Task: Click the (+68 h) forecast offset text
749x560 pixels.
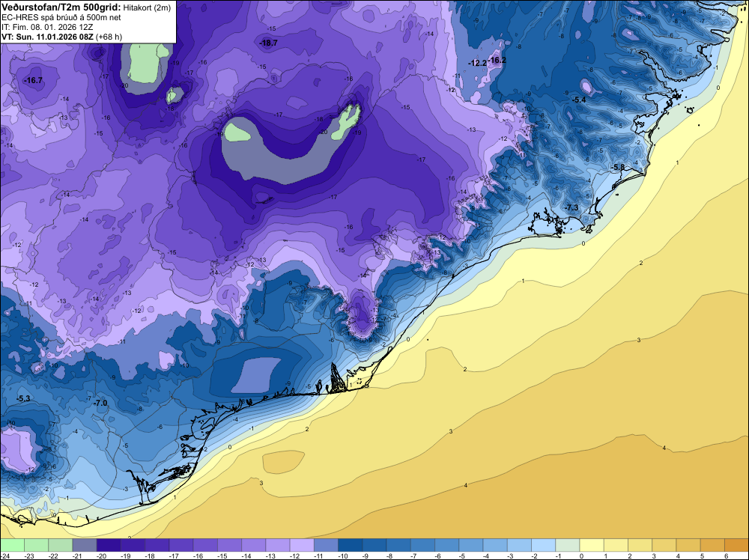Action: [109, 37]
